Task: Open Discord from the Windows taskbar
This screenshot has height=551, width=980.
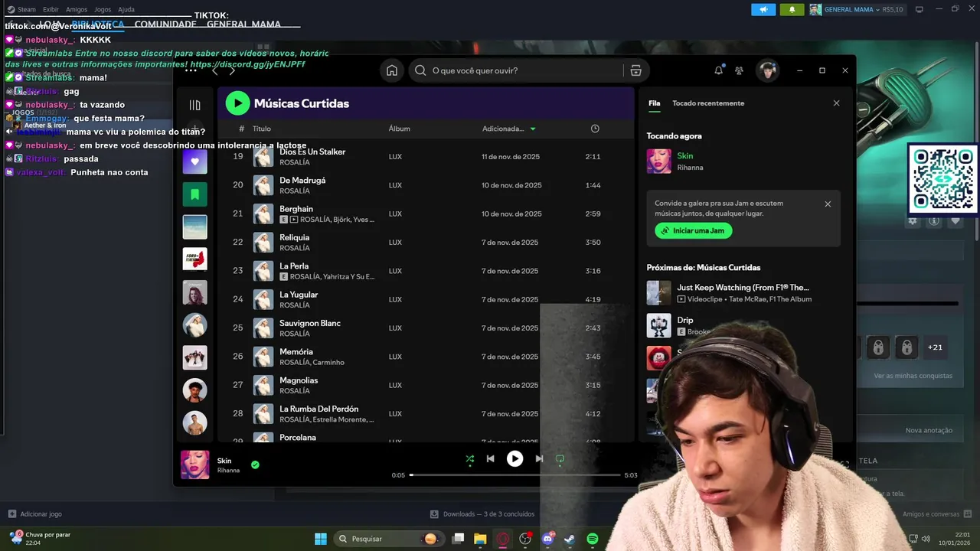Action: [x=547, y=539]
